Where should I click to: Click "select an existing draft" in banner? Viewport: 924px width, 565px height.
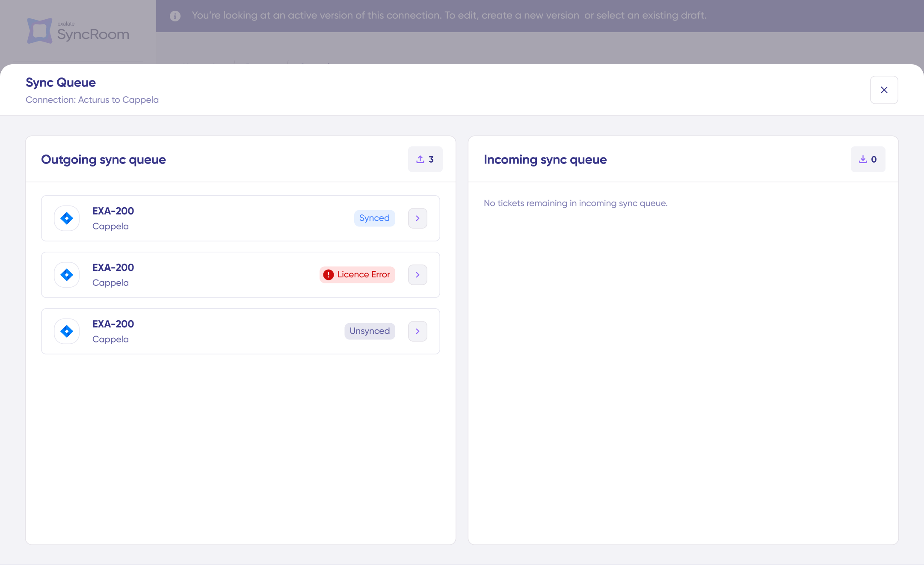651,15
